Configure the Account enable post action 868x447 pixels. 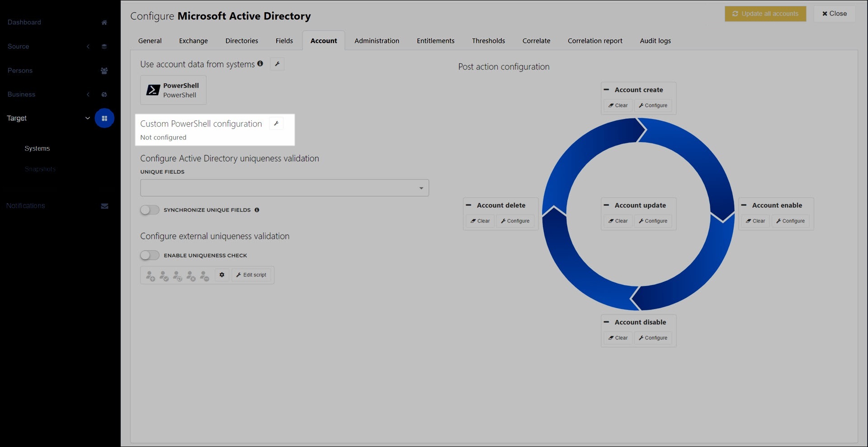coord(790,221)
